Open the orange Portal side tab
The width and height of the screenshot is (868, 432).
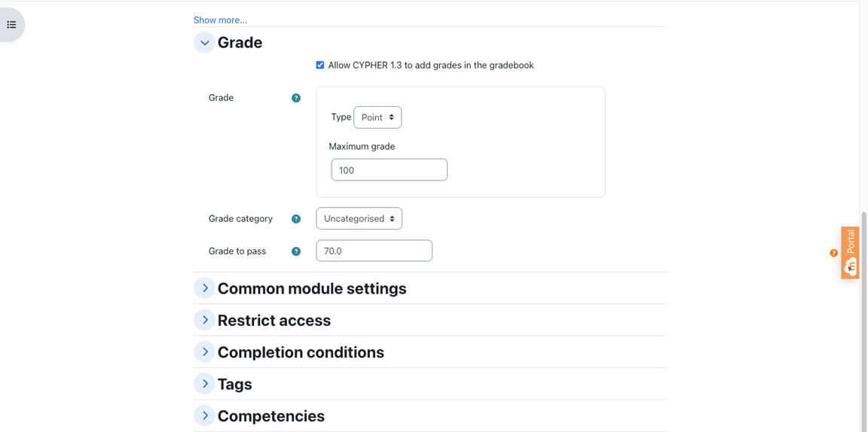[x=851, y=253]
